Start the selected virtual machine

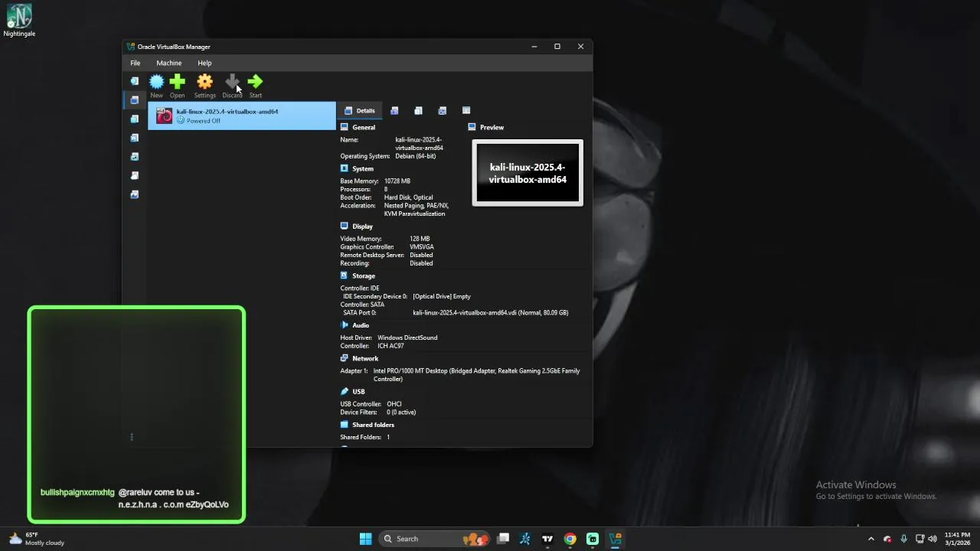click(256, 85)
